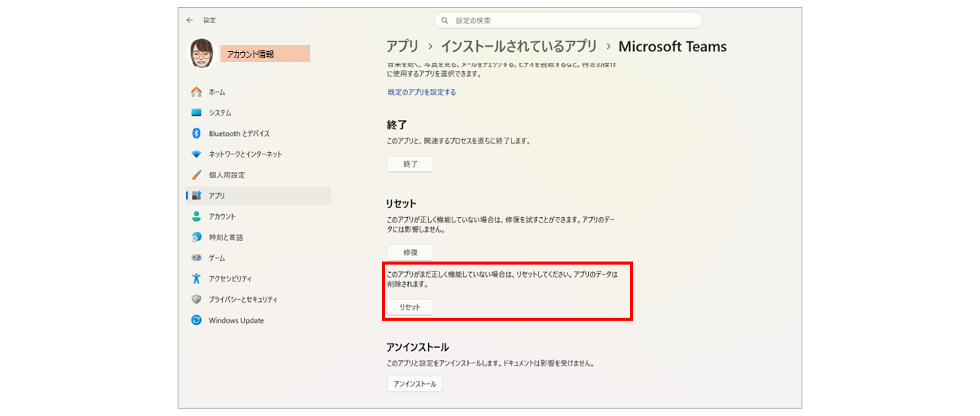Select アクセシビリティ label
The height and width of the screenshot is (416, 980).
(x=230, y=278)
